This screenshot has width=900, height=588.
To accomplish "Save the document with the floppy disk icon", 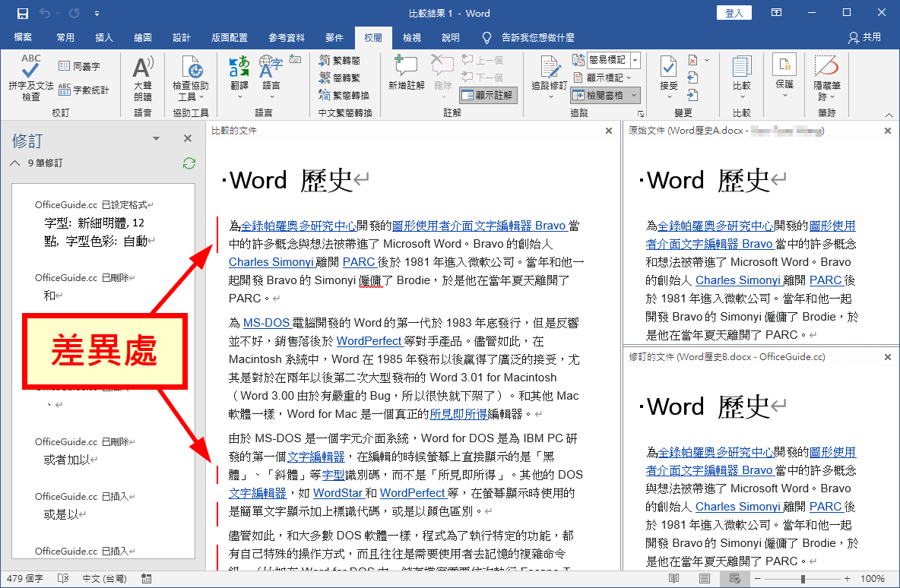I will click(22, 13).
